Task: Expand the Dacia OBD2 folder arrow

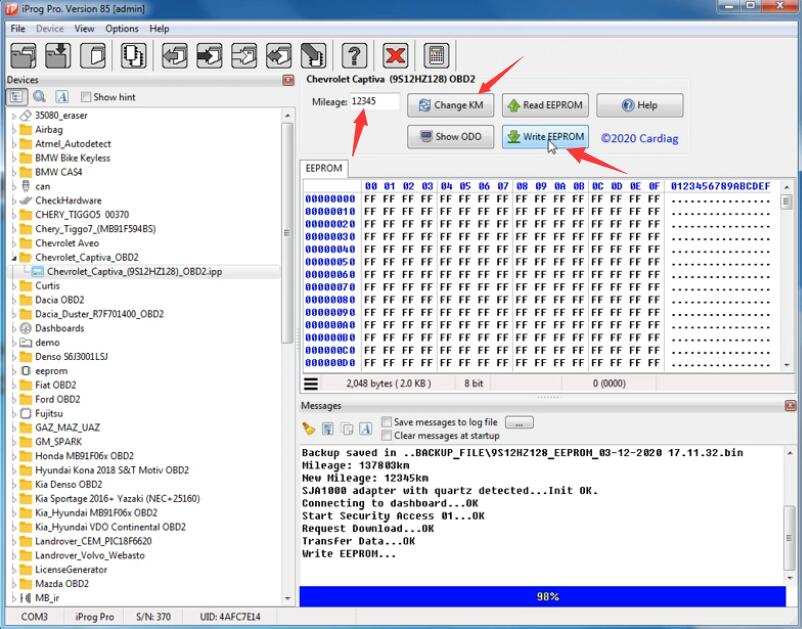Action: [14, 300]
